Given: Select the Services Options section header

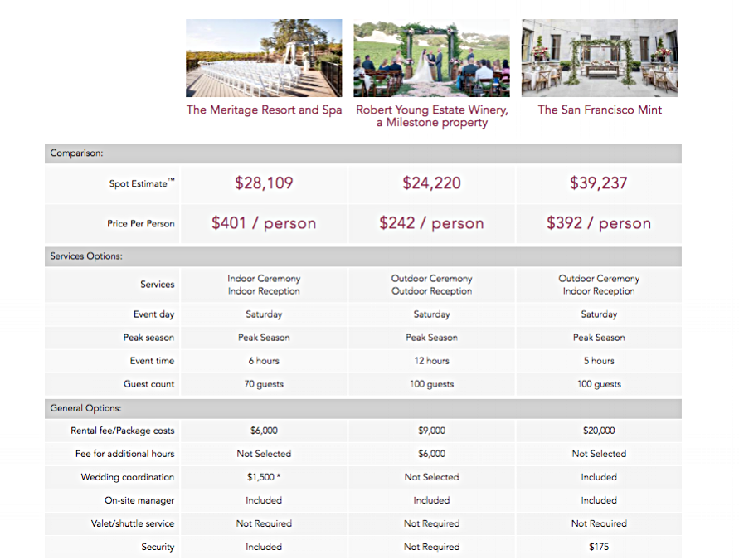Looking at the screenshot, I should tap(363, 256).
